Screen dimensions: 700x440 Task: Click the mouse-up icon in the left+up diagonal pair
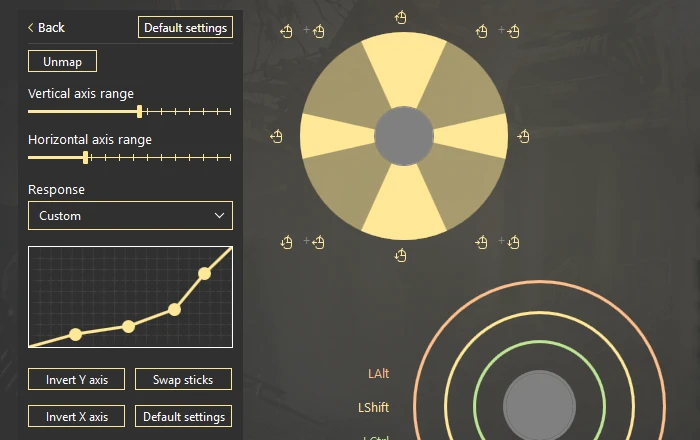(x=318, y=31)
